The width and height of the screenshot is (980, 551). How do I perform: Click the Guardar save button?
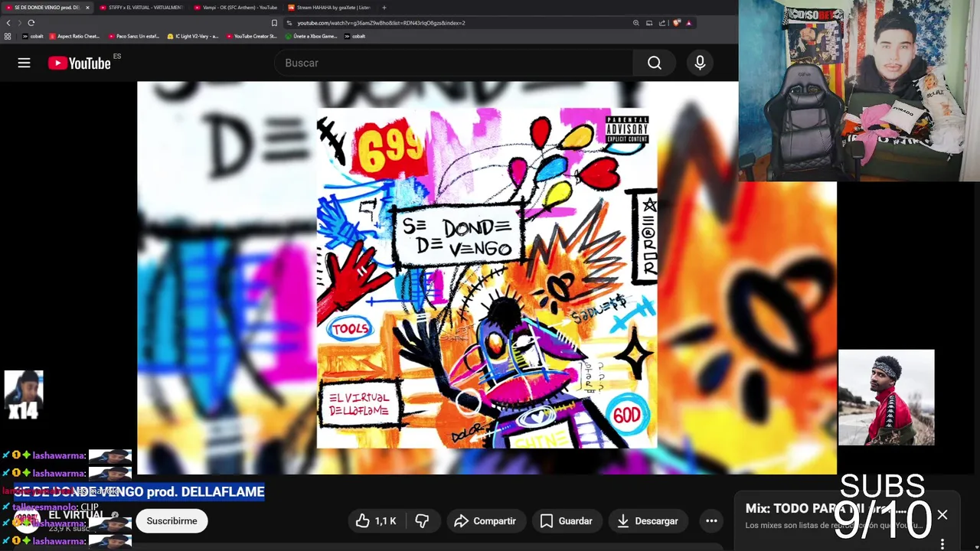click(x=567, y=521)
